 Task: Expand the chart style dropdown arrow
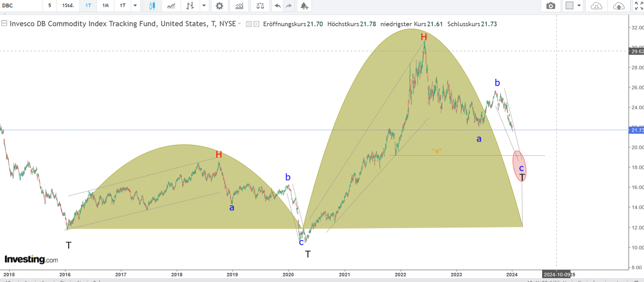click(204, 6)
